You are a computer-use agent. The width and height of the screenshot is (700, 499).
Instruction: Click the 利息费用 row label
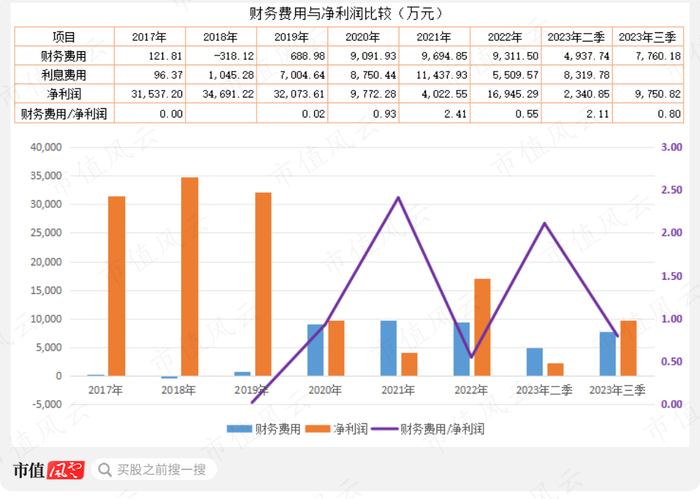pos(63,75)
